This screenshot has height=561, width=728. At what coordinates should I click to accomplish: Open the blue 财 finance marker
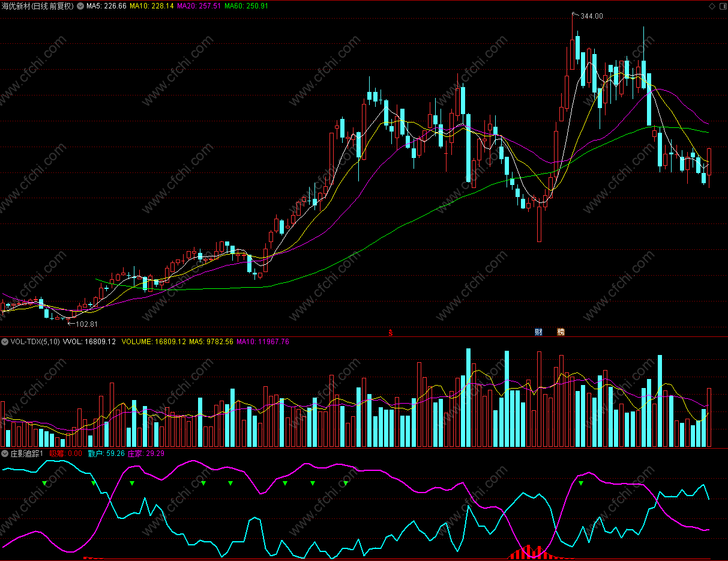[538, 332]
